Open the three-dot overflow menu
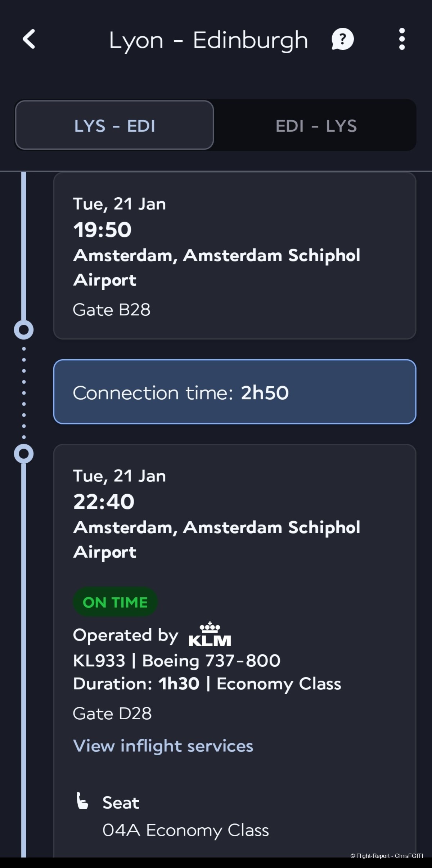432x868 pixels. point(402,39)
